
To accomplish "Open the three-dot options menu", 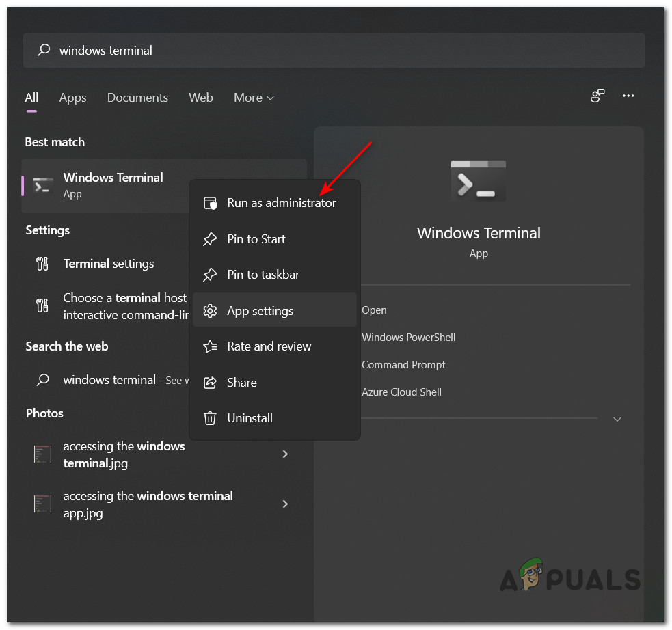I will coord(628,96).
